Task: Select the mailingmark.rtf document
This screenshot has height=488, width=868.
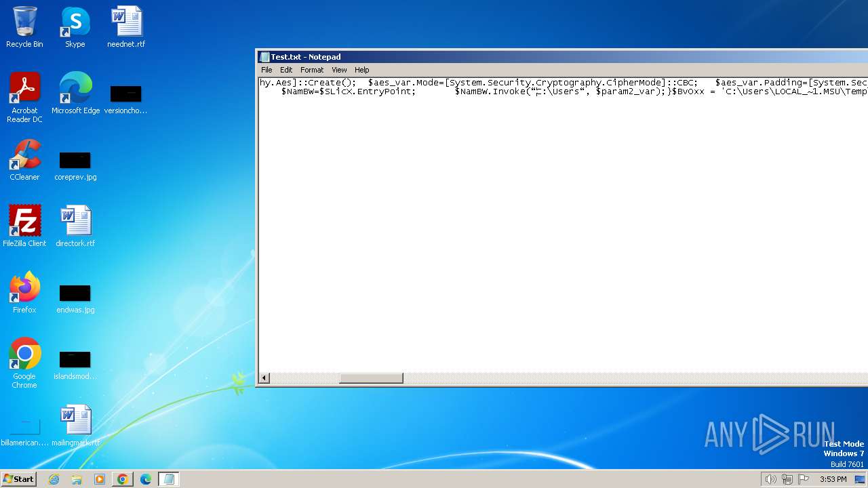Action: point(75,426)
